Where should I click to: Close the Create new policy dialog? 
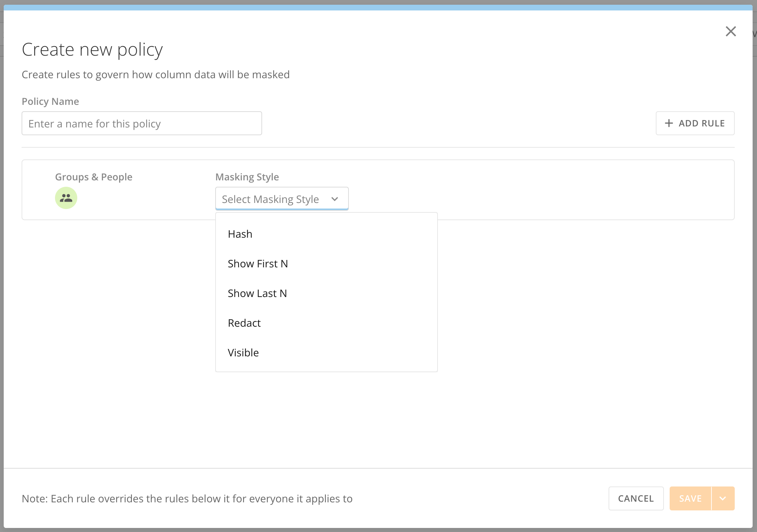click(x=731, y=31)
